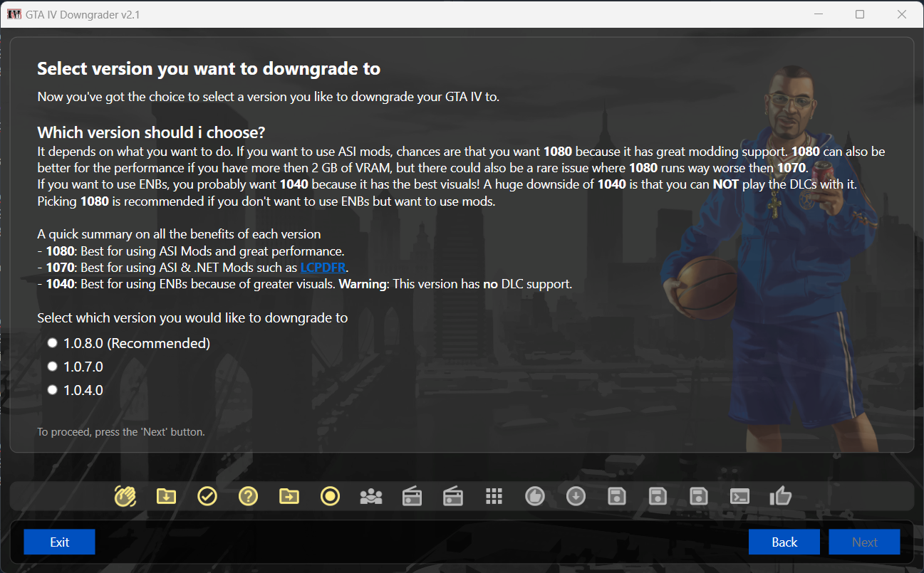Click the "Select version you want to downgrade to" title
Screen dimensions: 924x573
(209, 69)
